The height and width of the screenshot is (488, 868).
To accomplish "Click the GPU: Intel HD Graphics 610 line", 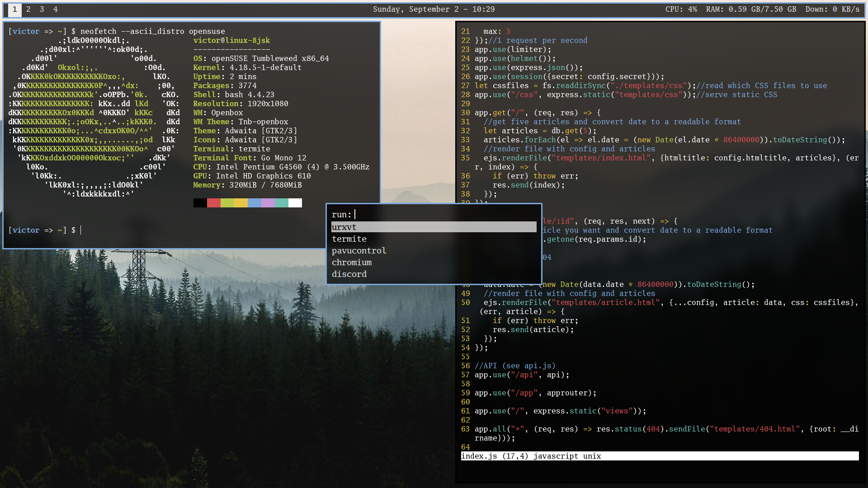I will 252,176.
